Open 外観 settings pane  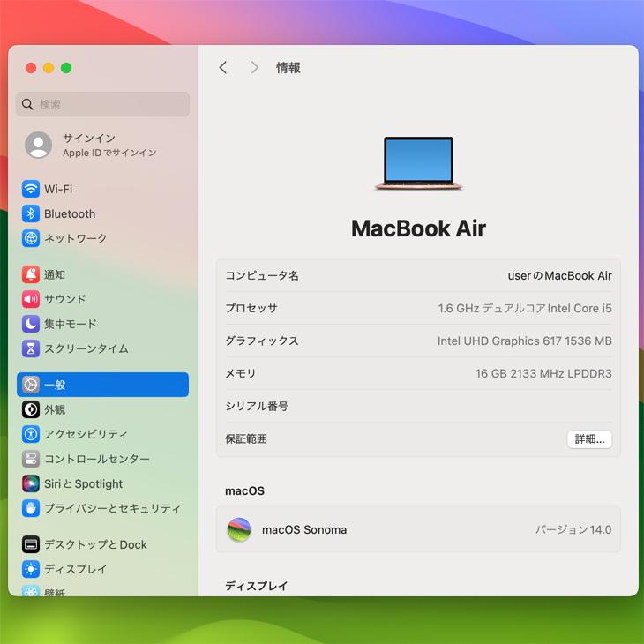[55, 409]
